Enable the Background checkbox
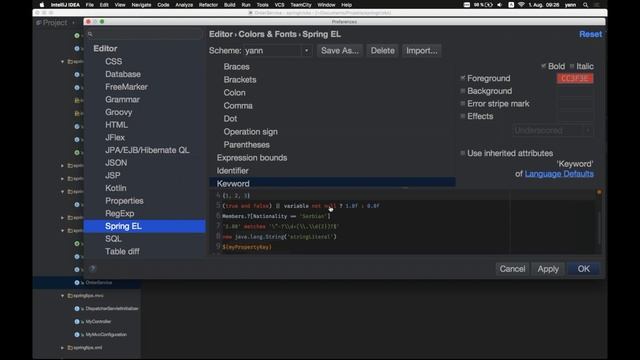Viewport: 640px width, 360px height. coord(462,91)
